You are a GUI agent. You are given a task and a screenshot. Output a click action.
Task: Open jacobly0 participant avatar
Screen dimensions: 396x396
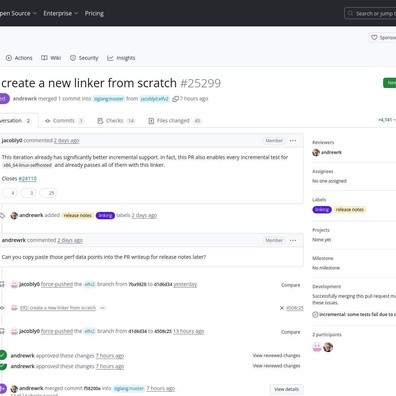click(x=317, y=347)
